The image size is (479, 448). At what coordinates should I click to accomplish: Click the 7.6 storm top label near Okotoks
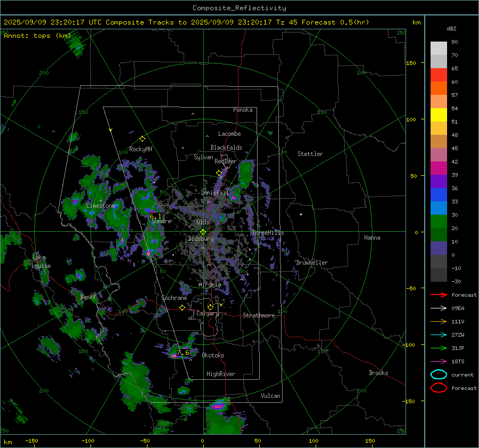coord(183,353)
